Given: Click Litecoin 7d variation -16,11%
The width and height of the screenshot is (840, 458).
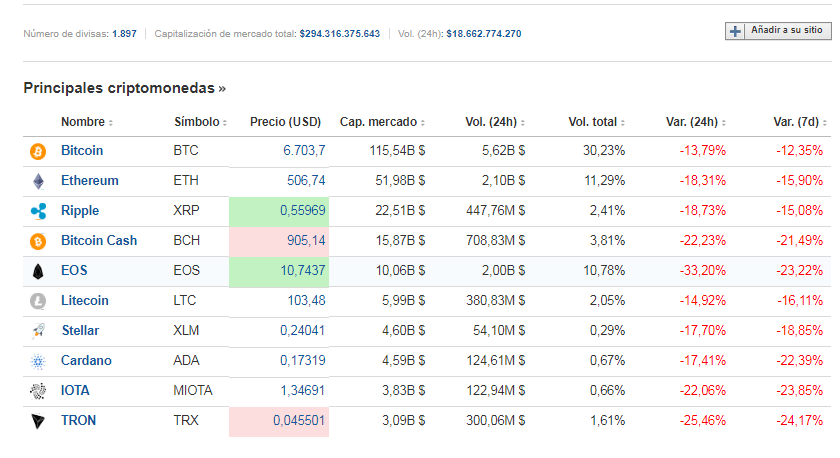Looking at the screenshot, I should 800,301.
